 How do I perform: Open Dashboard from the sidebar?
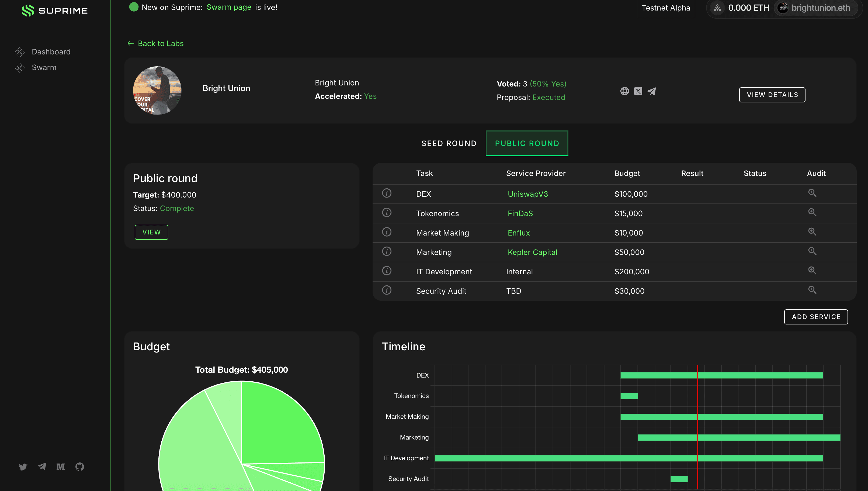click(x=51, y=52)
